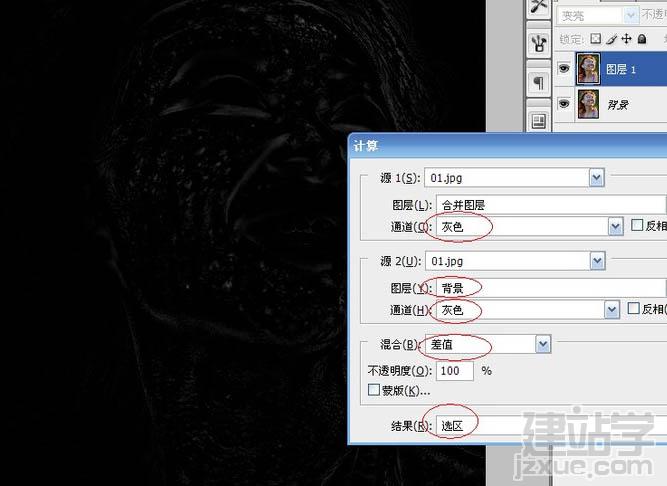667x486 pixels.
Task: Open the 结果 result dropdown 选区
Action: 551,426
